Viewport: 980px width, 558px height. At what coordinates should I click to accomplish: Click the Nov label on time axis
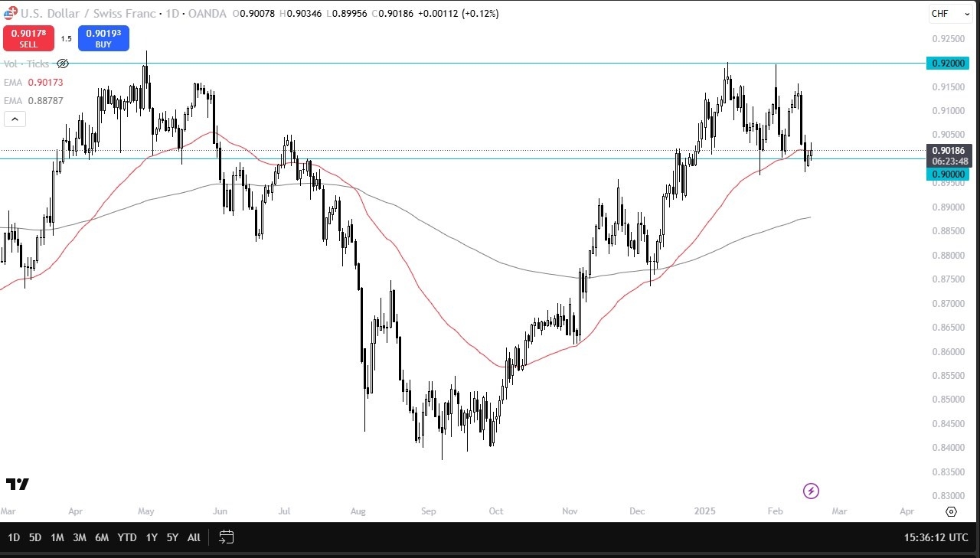pyautogui.click(x=570, y=511)
